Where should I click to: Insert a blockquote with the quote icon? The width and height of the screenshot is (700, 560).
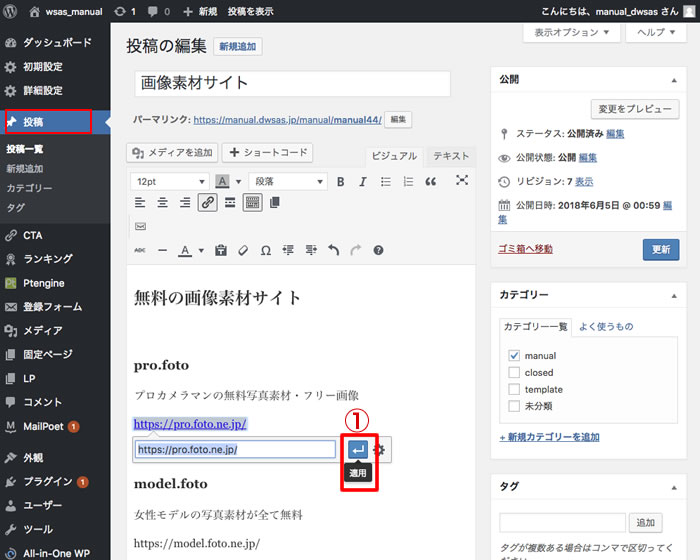pyautogui.click(x=431, y=181)
